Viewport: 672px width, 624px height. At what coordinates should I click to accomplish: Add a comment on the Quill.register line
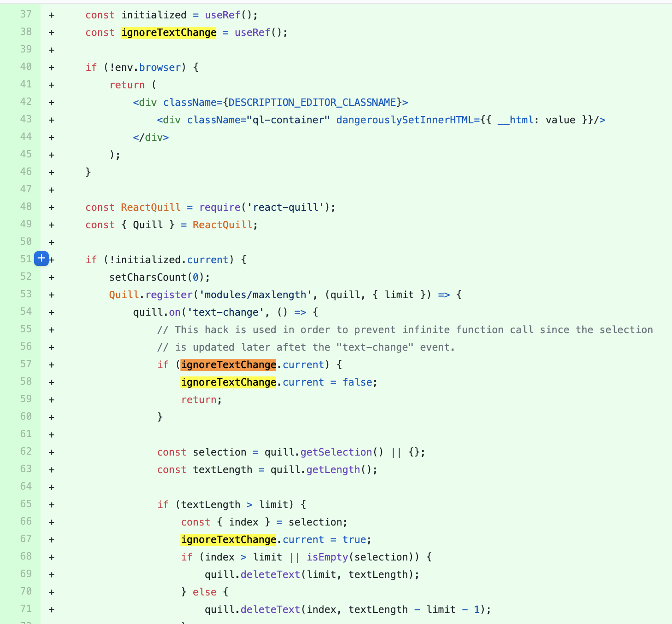(x=41, y=294)
